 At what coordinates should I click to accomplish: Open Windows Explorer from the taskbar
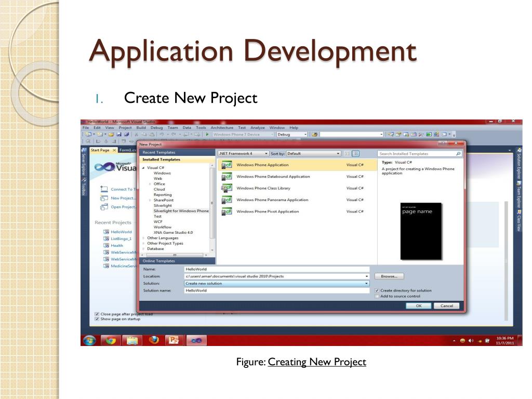(x=132, y=340)
